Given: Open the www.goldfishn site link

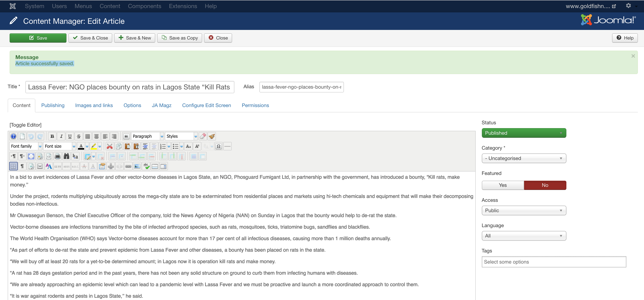Looking at the screenshot, I should click(x=591, y=6).
